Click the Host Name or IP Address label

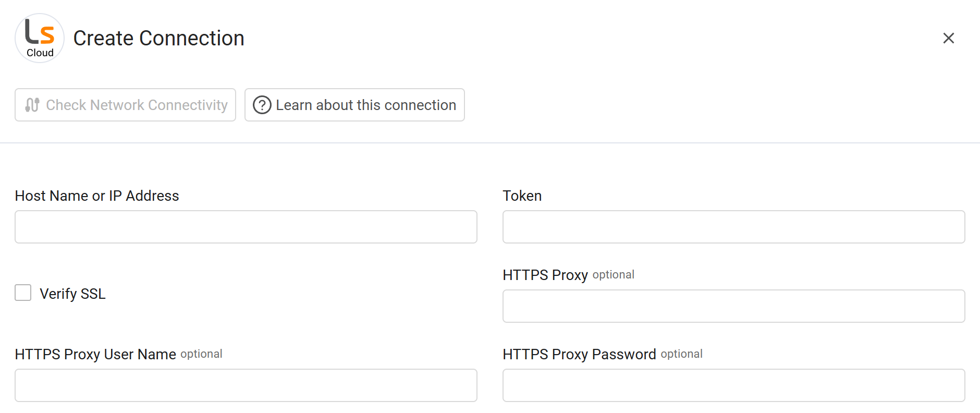coord(96,196)
